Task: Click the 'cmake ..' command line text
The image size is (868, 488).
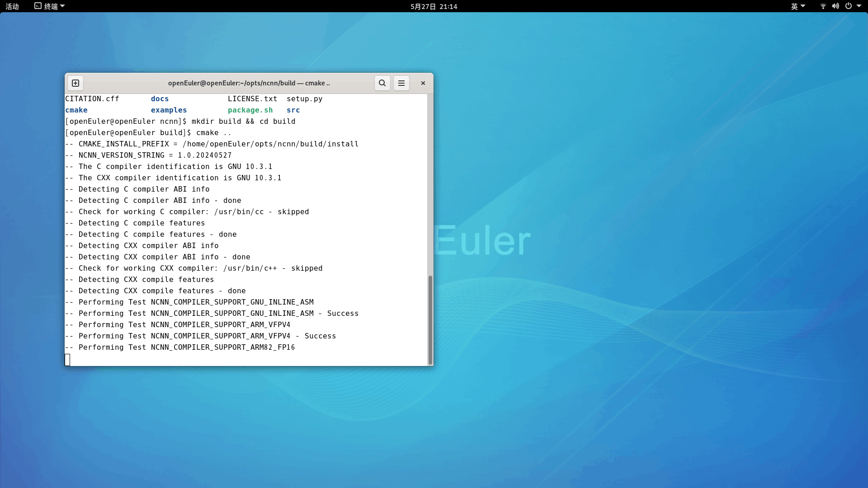Action: 213,133
